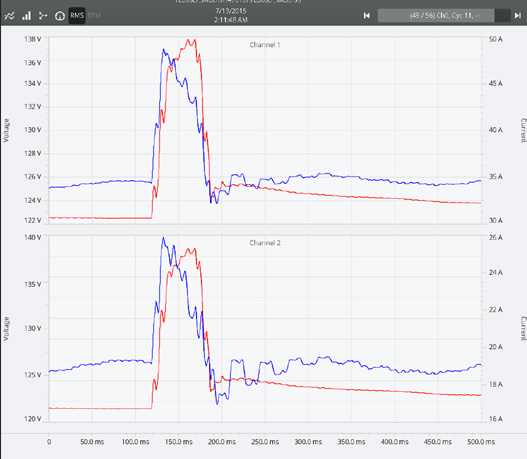Click the 126 V label on Channel 1 axis
Image resolution: width=527 pixels, height=459 pixels.
[x=33, y=176]
